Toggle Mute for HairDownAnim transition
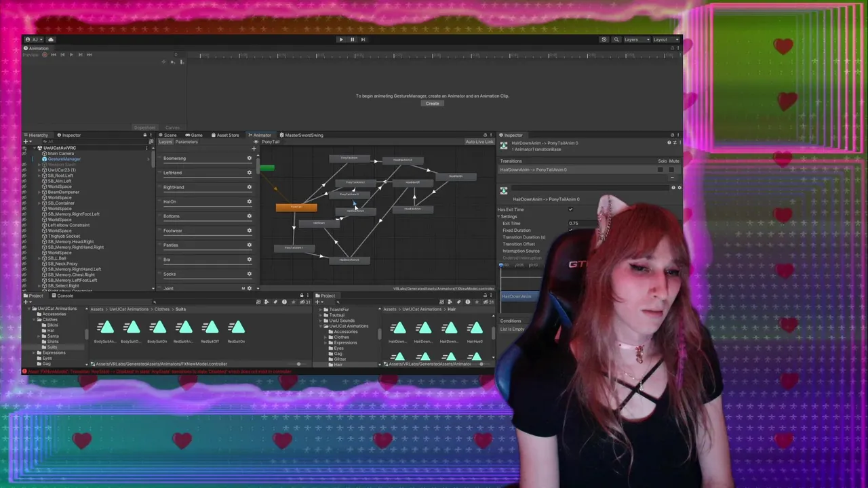The image size is (868, 488). [x=672, y=169]
